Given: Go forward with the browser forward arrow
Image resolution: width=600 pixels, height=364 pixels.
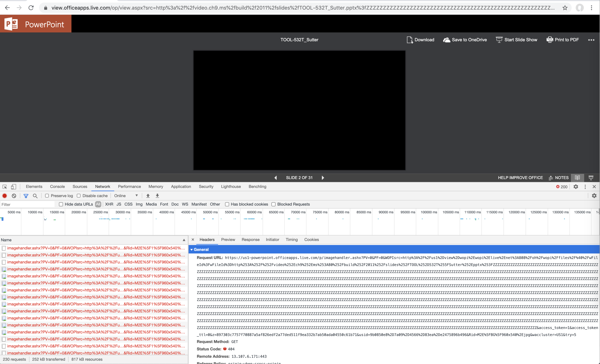Looking at the screenshot, I should tap(19, 8).
